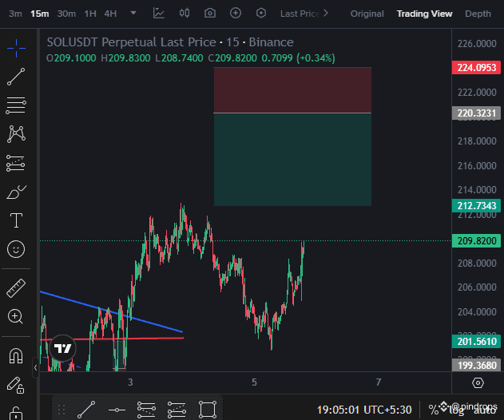Open time axis settings gear icon
Screen dimensions: 504x420
click(478, 383)
